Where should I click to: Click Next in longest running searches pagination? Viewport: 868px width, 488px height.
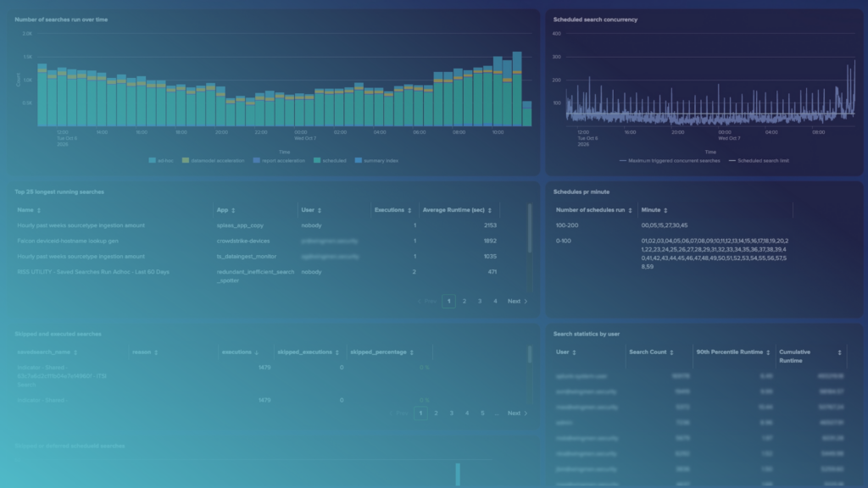[x=518, y=302]
